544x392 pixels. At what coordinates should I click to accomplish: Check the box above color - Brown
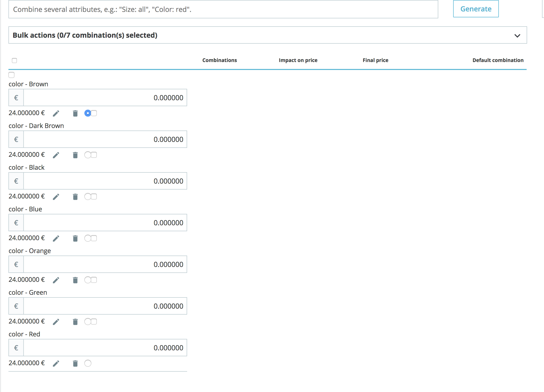coord(11,75)
